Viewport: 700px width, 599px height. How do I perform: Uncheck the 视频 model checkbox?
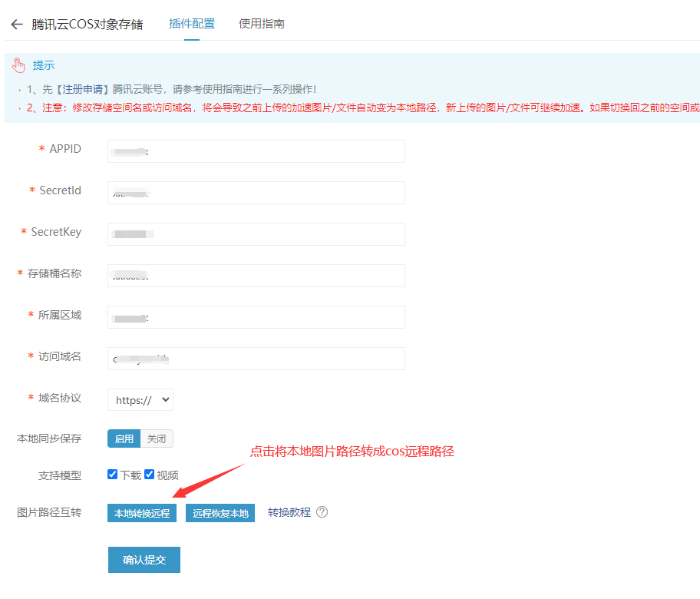tap(149, 475)
